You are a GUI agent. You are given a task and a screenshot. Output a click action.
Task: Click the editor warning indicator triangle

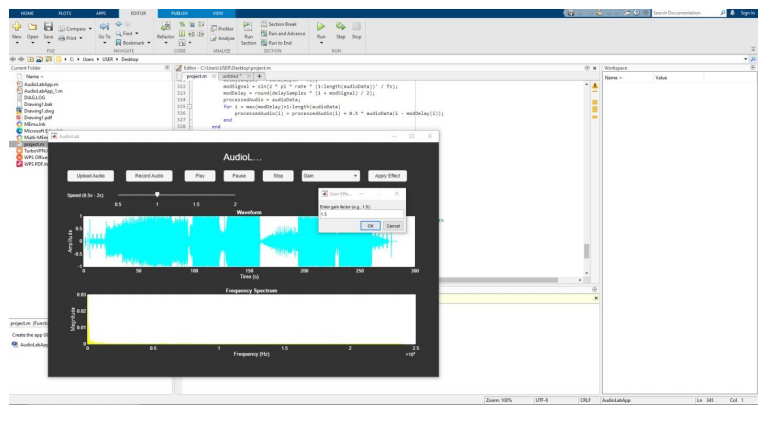point(595,86)
